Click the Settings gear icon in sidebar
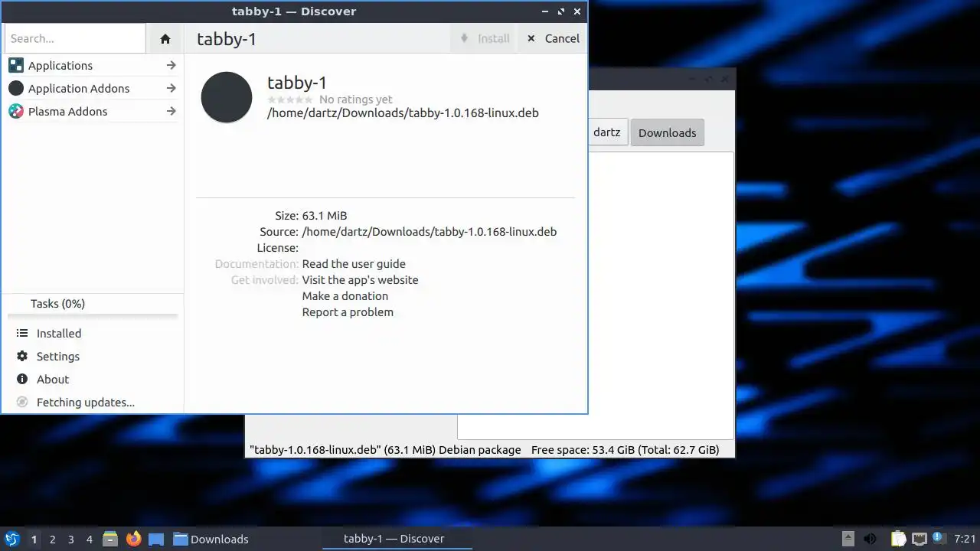 click(x=22, y=356)
